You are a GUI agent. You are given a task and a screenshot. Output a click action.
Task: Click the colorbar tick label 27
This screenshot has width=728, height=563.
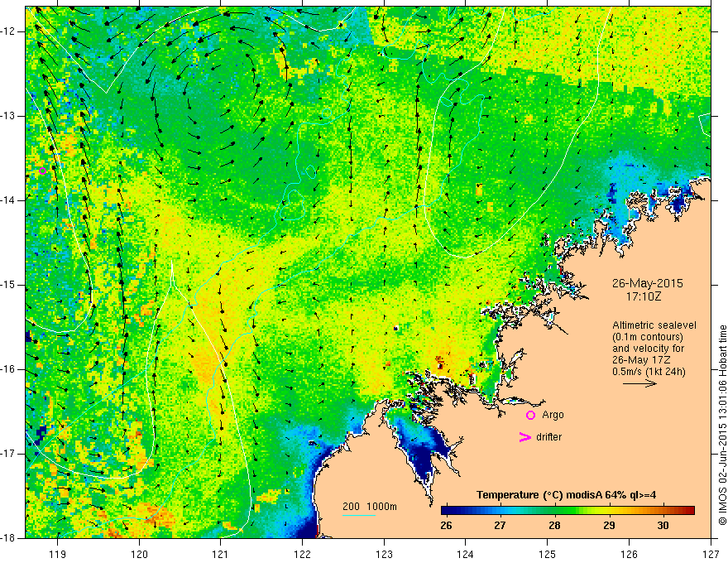500,526
